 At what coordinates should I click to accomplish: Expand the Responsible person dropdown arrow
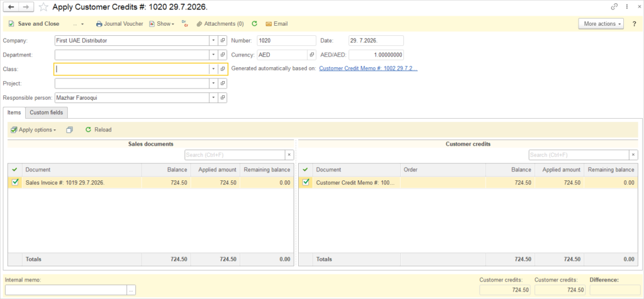213,97
